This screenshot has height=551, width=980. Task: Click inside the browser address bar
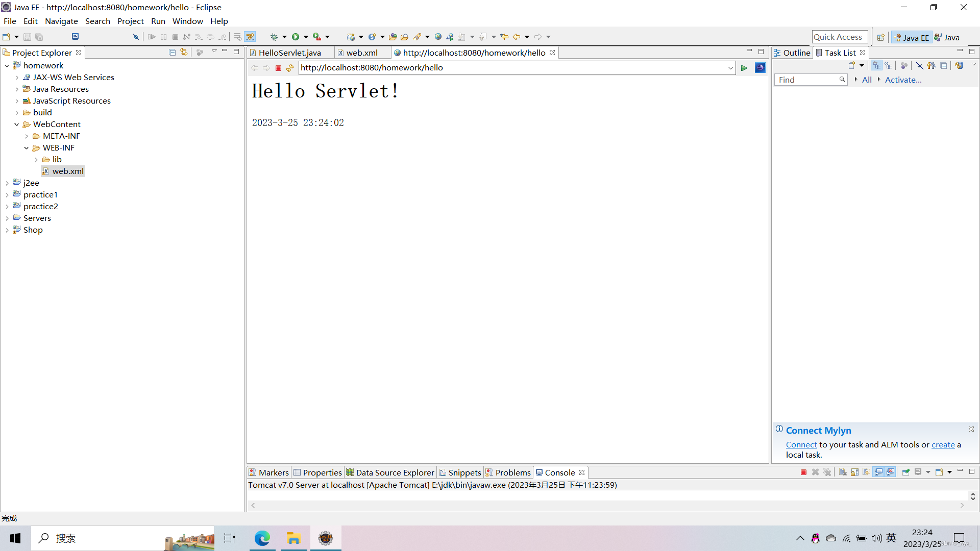[x=510, y=67]
